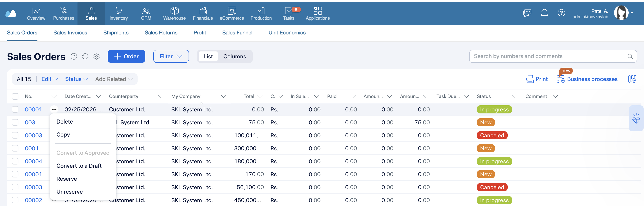Toggle the select-all checkbox in header
The image size is (644, 206).
[x=15, y=96]
